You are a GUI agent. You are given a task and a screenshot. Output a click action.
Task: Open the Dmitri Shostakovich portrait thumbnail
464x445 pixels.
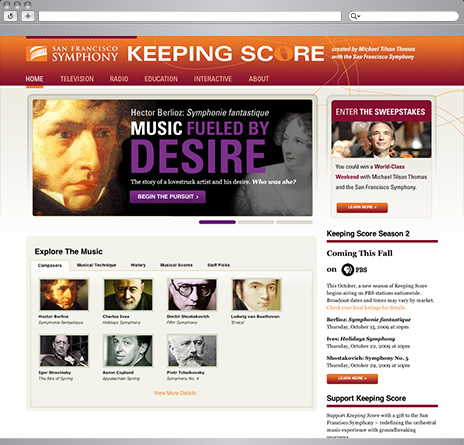pyautogui.click(x=192, y=295)
